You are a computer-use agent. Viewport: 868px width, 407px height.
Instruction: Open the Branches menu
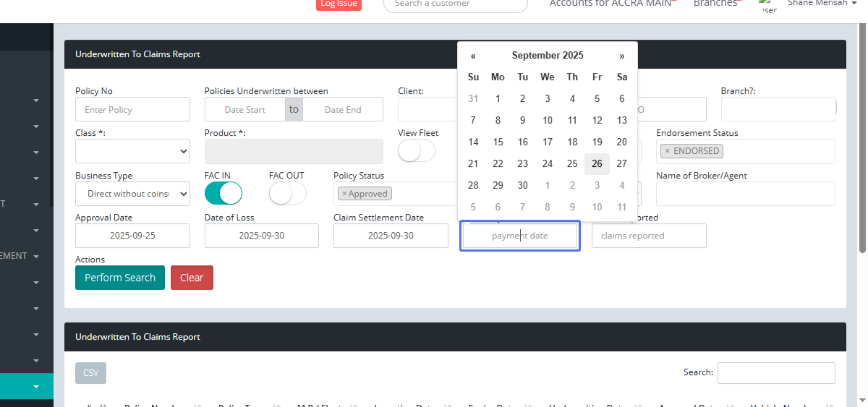coord(715,4)
